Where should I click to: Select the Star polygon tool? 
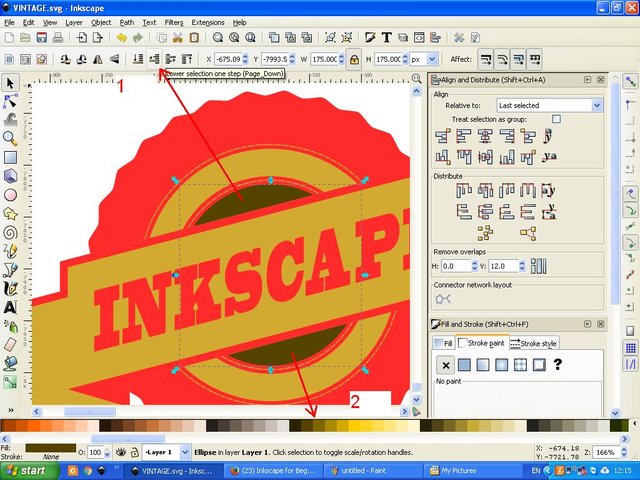(10, 213)
